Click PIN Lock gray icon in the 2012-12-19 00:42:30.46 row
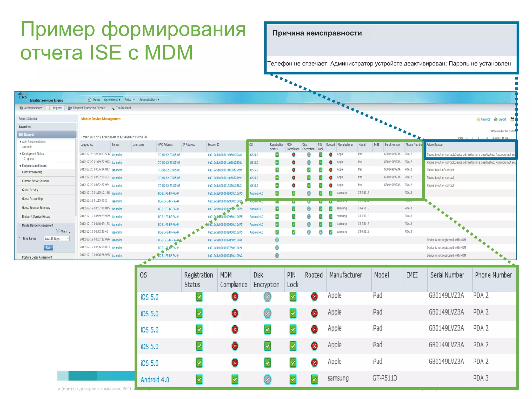Viewport: 532px width, 399px height. coord(321,232)
